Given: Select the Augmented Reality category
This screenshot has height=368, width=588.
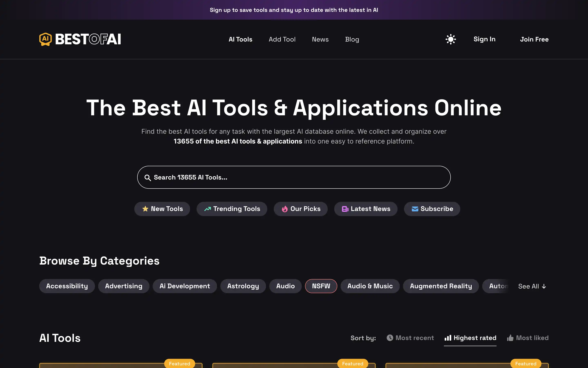Looking at the screenshot, I should point(441,286).
